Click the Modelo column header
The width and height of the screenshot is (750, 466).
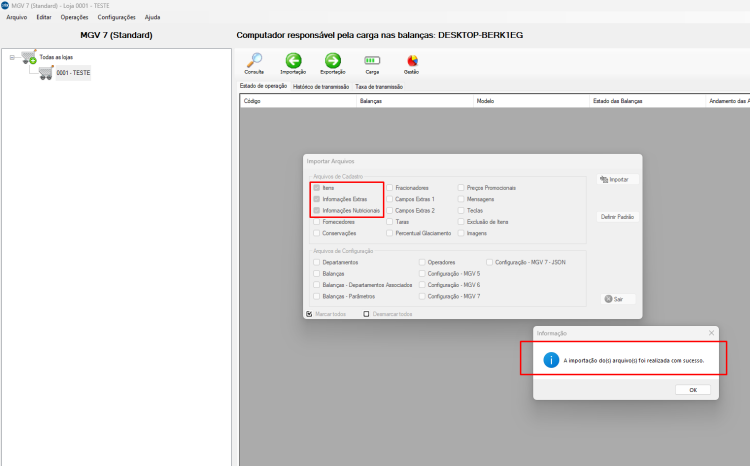point(531,101)
